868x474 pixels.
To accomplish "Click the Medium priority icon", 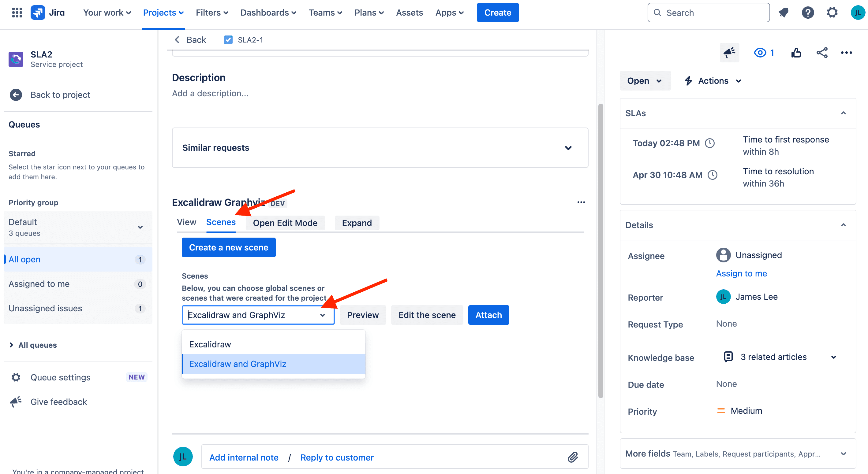I will [721, 411].
